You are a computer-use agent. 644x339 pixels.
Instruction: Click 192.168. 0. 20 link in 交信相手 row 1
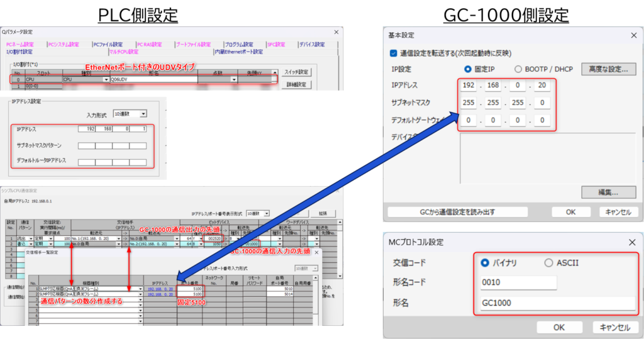click(x=160, y=289)
